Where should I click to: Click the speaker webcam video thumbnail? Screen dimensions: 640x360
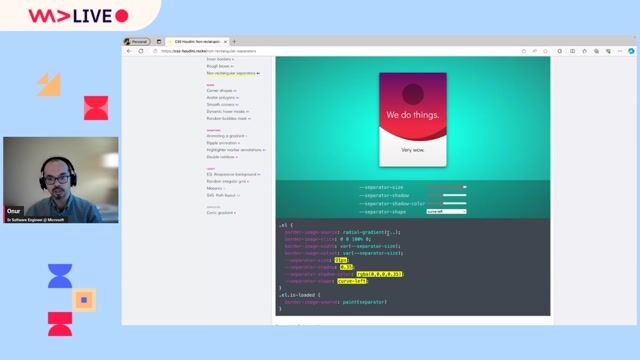(61, 180)
